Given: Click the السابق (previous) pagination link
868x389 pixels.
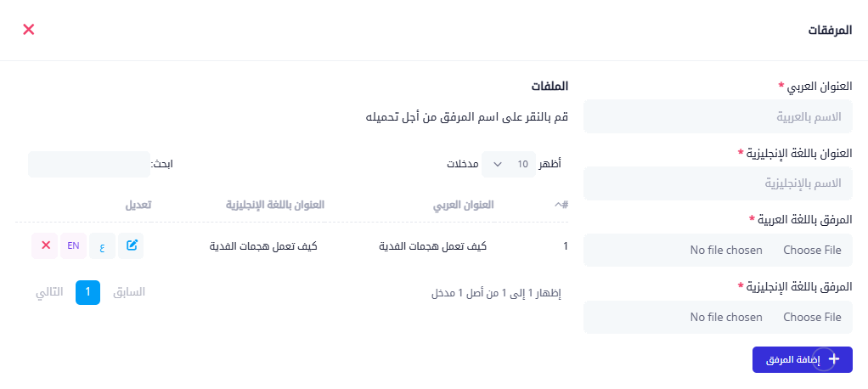Looking at the screenshot, I should click(129, 292).
